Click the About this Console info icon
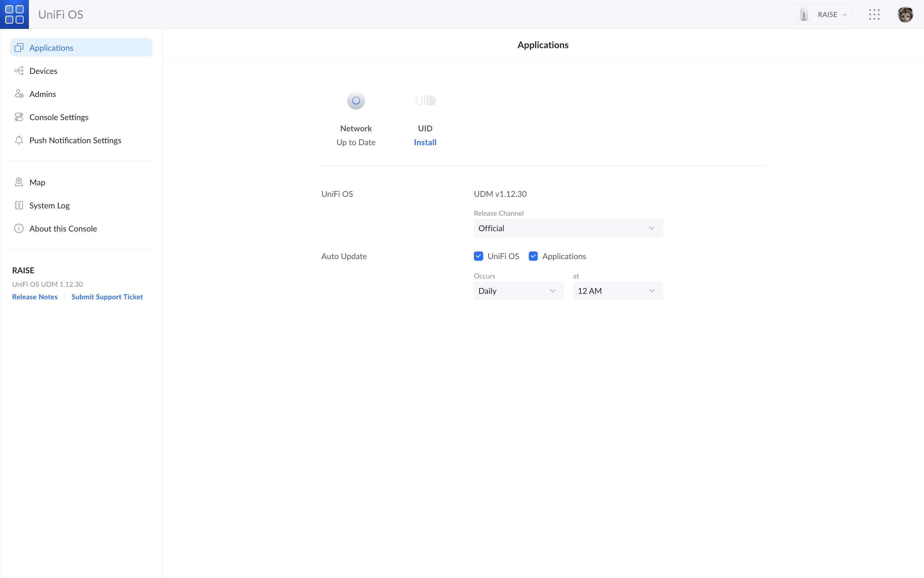 point(19,229)
